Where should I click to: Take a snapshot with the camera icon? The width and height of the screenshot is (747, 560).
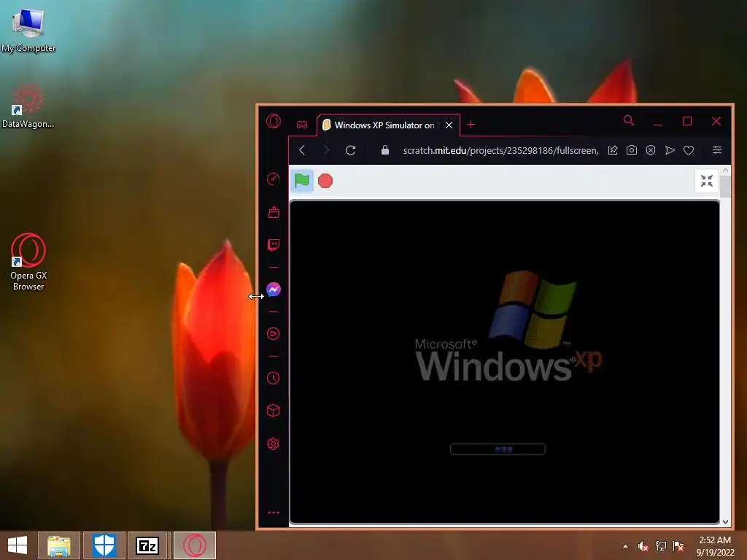pyautogui.click(x=632, y=150)
